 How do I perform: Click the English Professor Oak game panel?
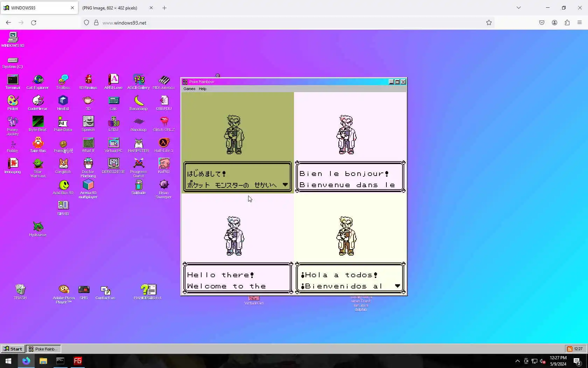(x=238, y=244)
